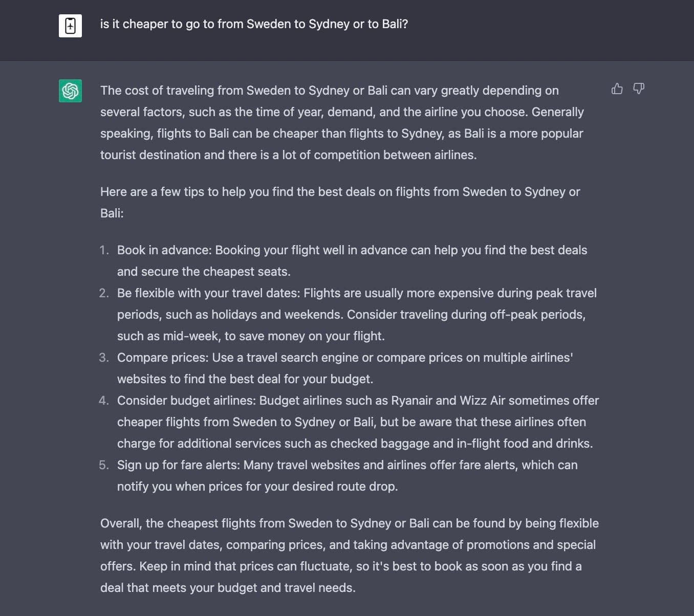This screenshot has width=694, height=616.
Task: Click list number 2 marker
Action: point(104,293)
